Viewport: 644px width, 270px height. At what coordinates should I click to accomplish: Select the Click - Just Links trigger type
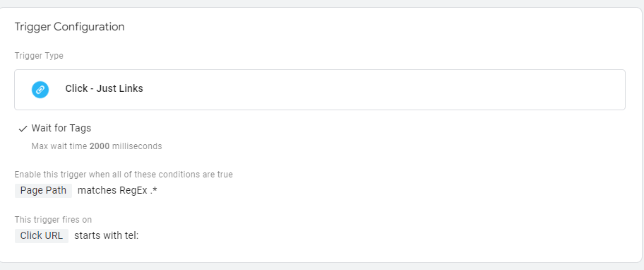[x=104, y=89]
